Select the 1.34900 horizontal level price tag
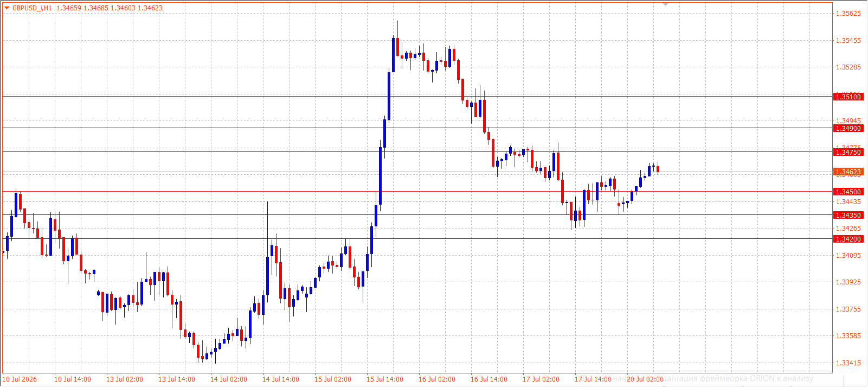 [848, 129]
